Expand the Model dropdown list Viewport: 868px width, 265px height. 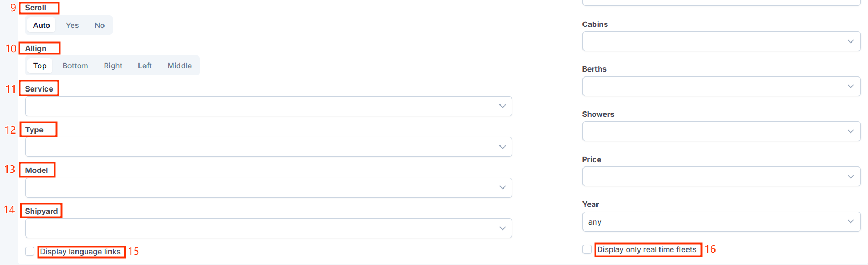pyautogui.click(x=268, y=187)
